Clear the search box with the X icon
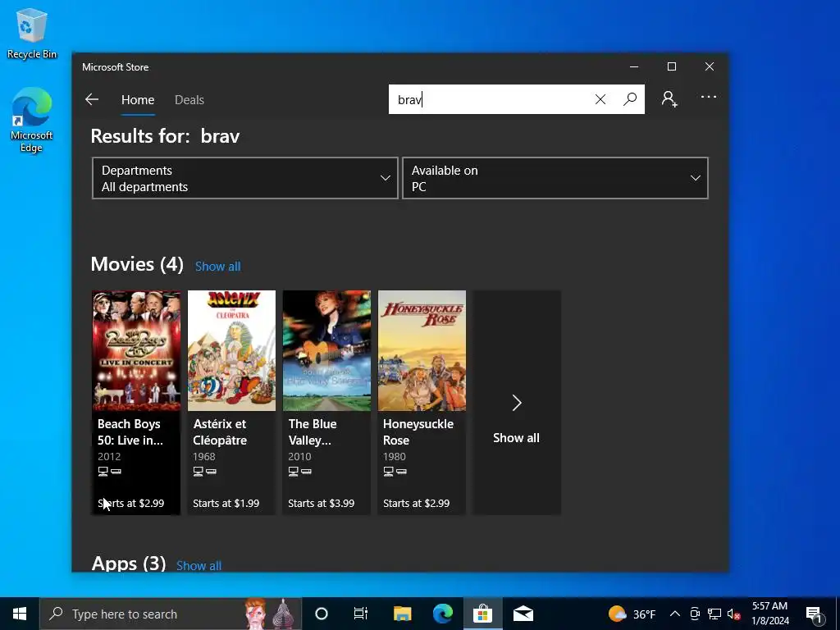 coord(600,99)
